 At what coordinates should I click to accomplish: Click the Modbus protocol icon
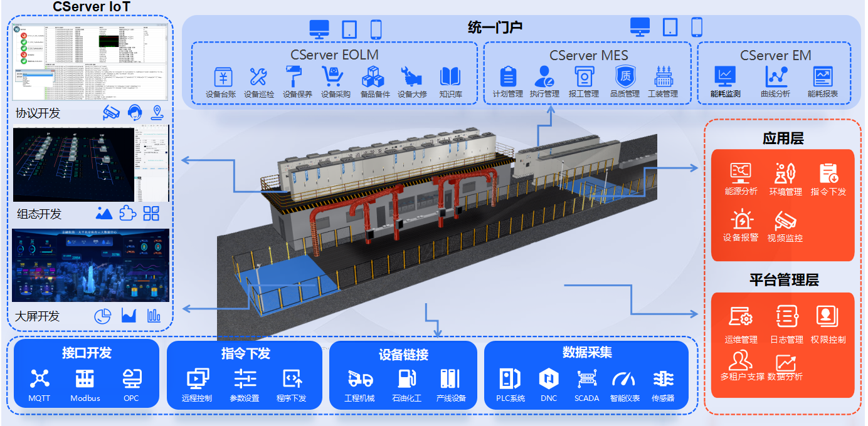point(85,378)
